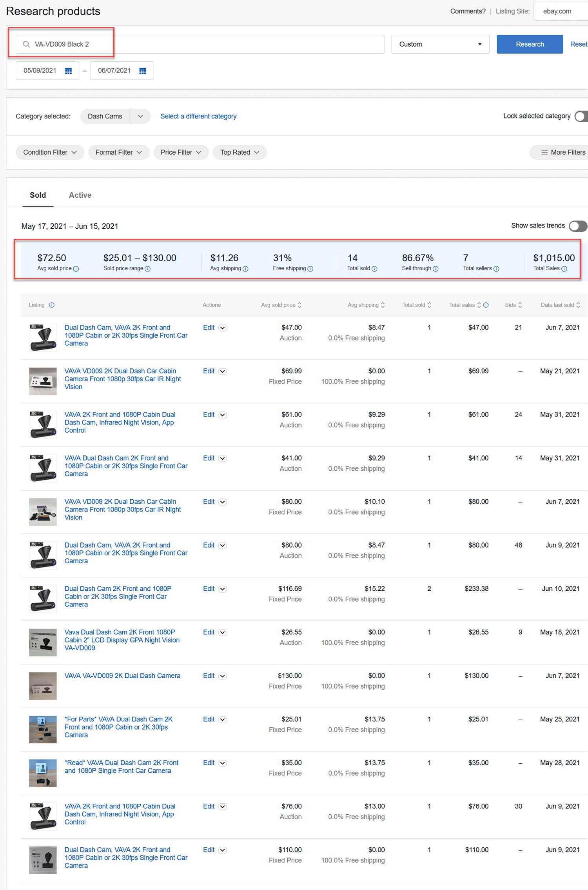
Task: Click the Sell-through info icon
Action: pyautogui.click(x=435, y=269)
